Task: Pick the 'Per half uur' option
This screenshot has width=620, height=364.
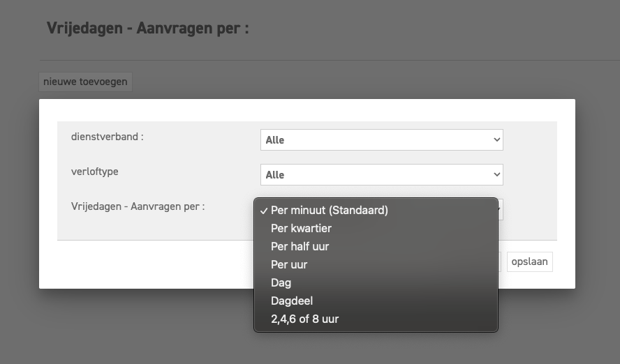Action: 300,246
